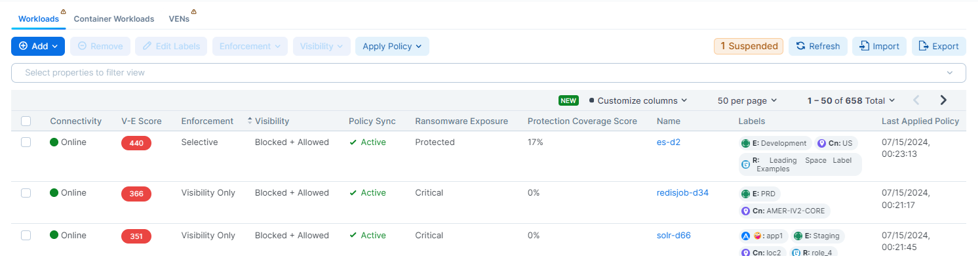Click green checkmark in solr-d66 Policy Sync
The image size is (980, 256).
tap(353, 236)
